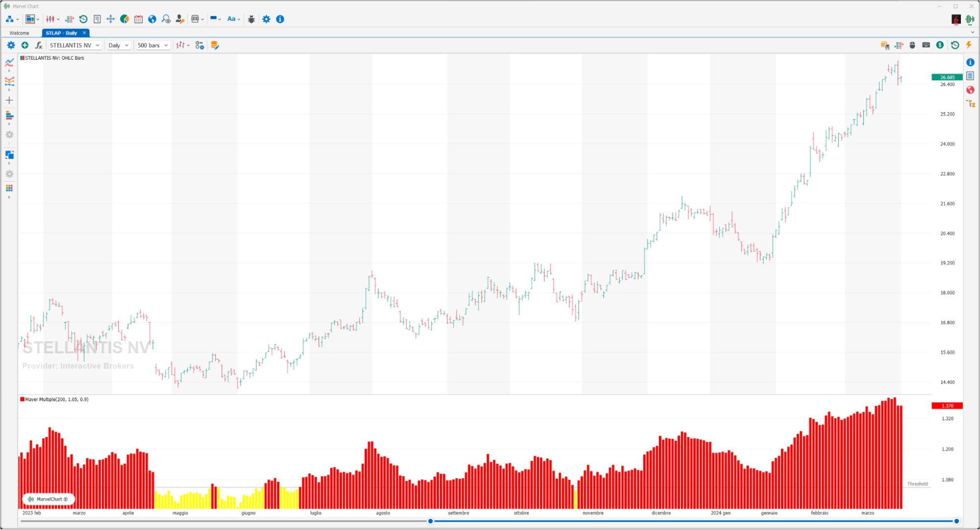
Task: Click the chart toolbar order ladder icon
Action: [899, 45]
